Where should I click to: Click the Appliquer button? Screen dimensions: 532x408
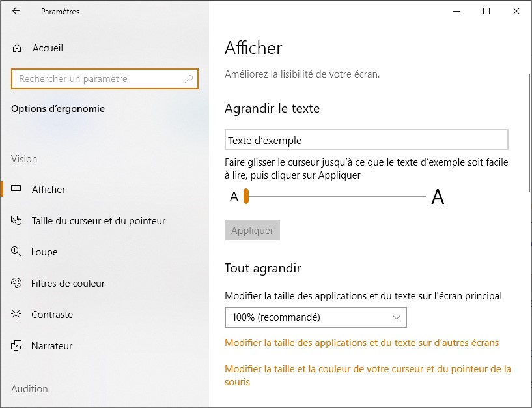coord(252,231)
